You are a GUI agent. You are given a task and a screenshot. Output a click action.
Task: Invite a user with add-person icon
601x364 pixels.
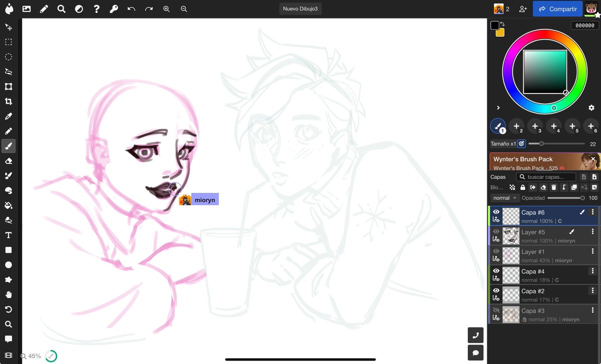tap(523, 9)
